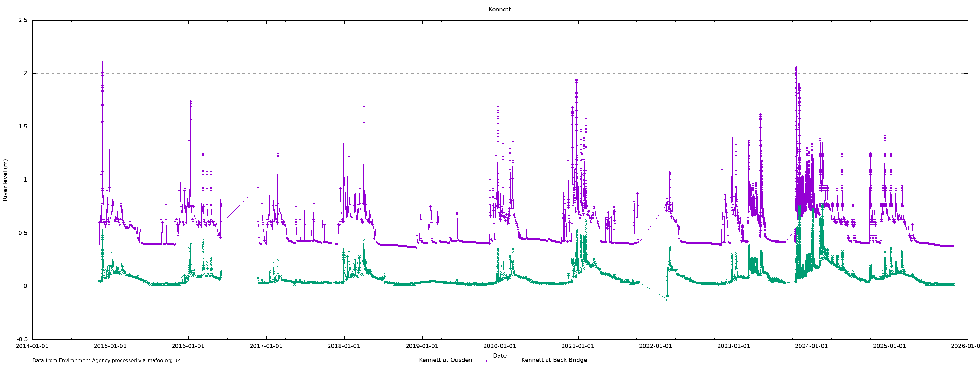The height and width of the screenshot is (368, 980).
Task: Click the 2022-01-01 date tick label
Action: 655,346
